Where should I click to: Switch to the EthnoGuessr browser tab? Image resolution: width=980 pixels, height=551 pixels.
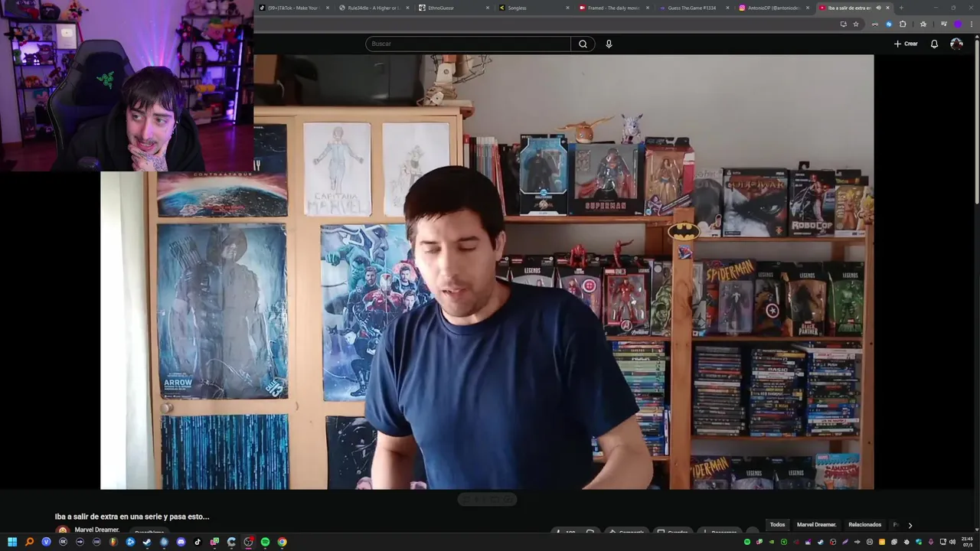pos(453,8)
